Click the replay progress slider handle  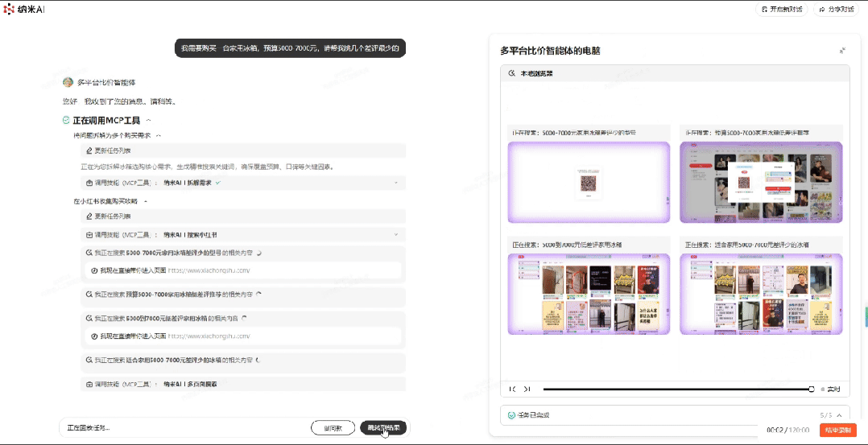(x=812, y=389)
